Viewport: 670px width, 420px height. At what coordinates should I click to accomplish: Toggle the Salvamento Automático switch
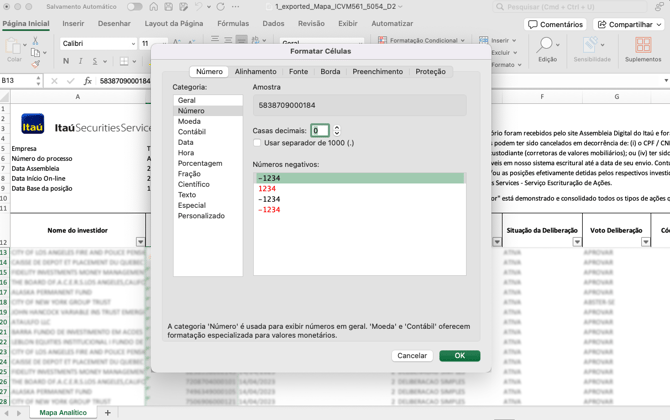pos(134,7)
